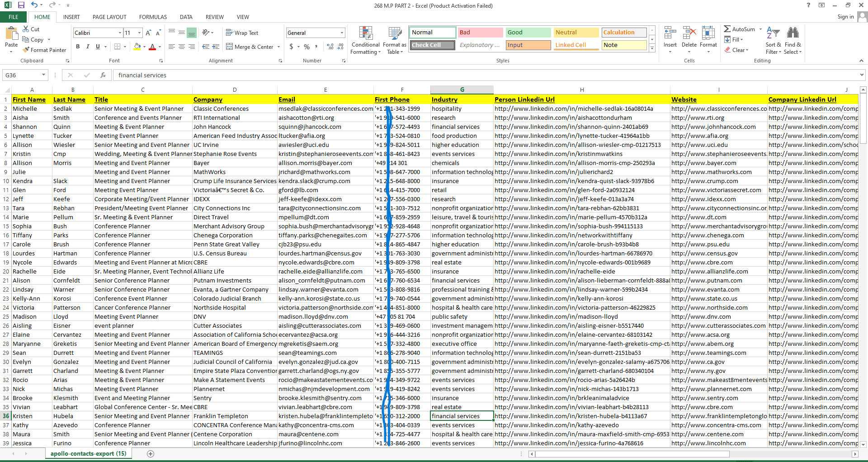The height and width of the screenshot is (462, 868).
Task: Apply the Good green cell style
Action: (528, 32)
